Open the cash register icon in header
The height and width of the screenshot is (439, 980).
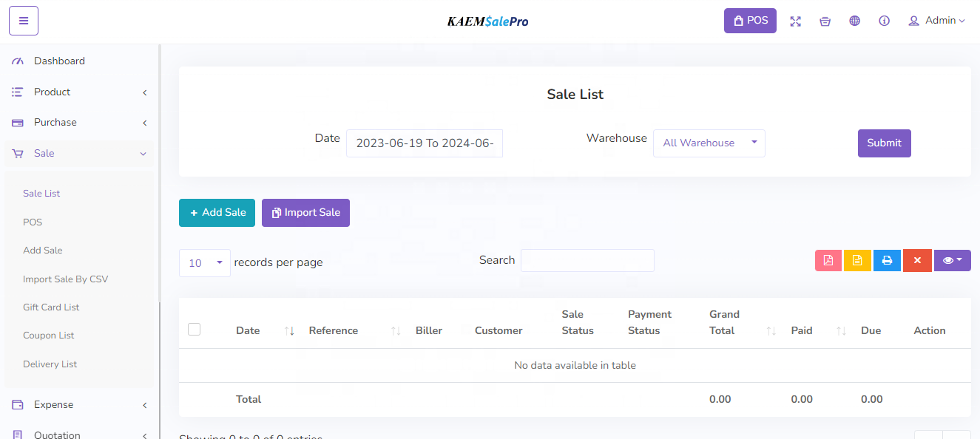(825, 21)
